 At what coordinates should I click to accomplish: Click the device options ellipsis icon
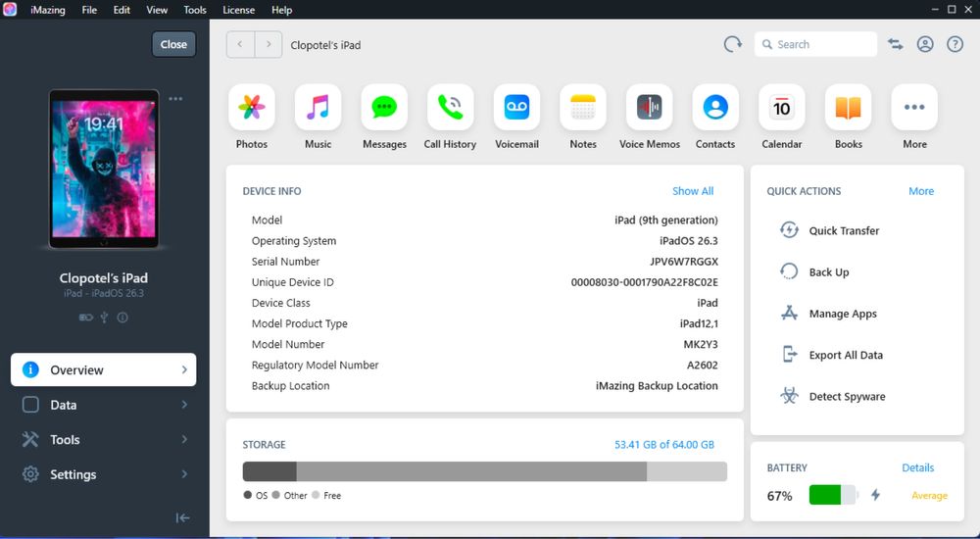[175, 99]
